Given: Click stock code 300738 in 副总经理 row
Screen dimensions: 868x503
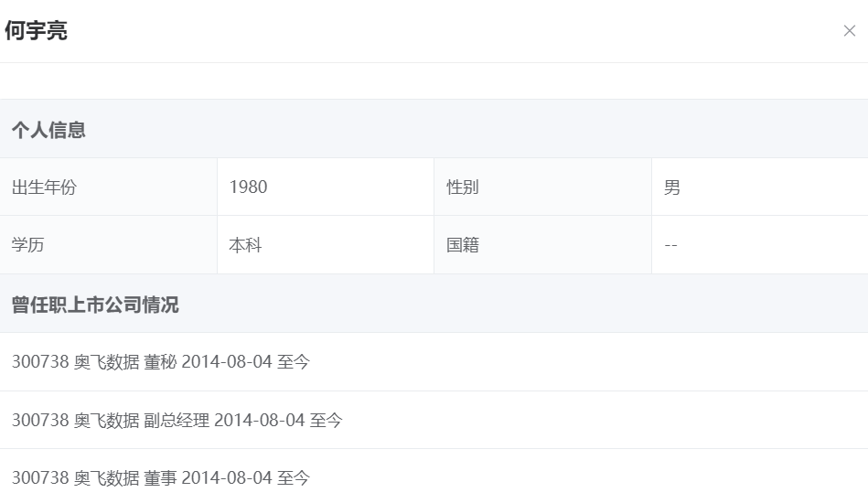Looking at the screenshot, I should [40, 420].
